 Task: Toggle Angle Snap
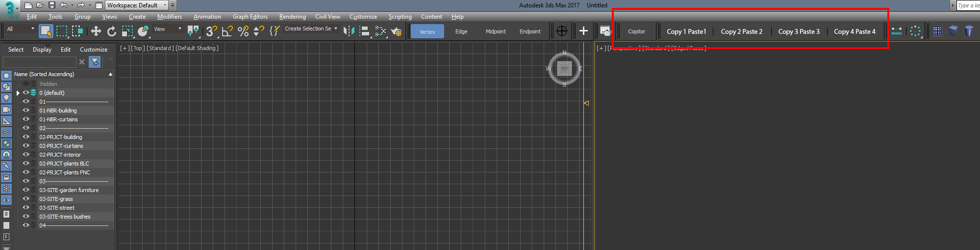pyautogui.click(x=227, y=31)
